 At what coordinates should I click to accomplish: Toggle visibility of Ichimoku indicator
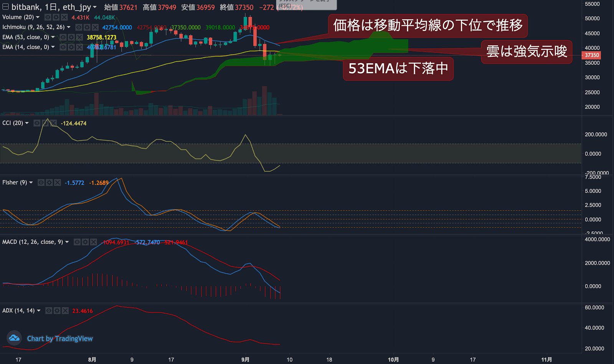point(79,27)
